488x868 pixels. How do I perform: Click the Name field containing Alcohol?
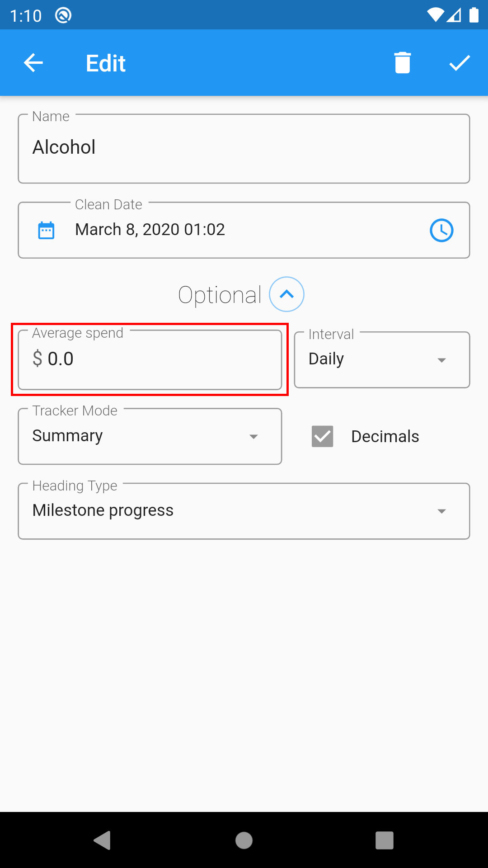[x=244, y=148]
